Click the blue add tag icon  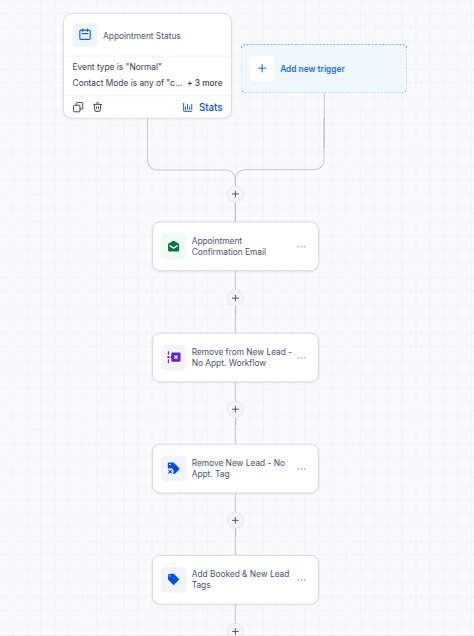click(174, 580)
